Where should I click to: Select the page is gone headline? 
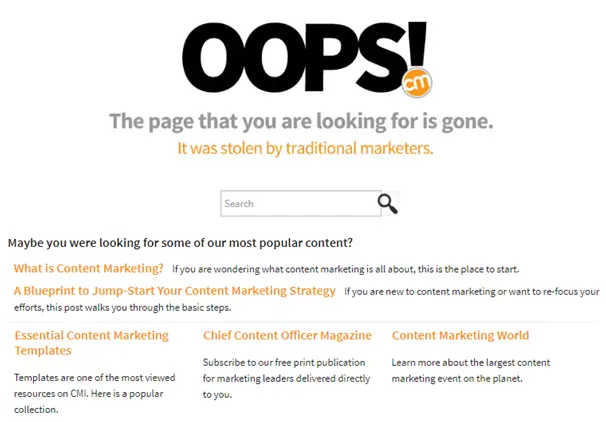(301, 121)
